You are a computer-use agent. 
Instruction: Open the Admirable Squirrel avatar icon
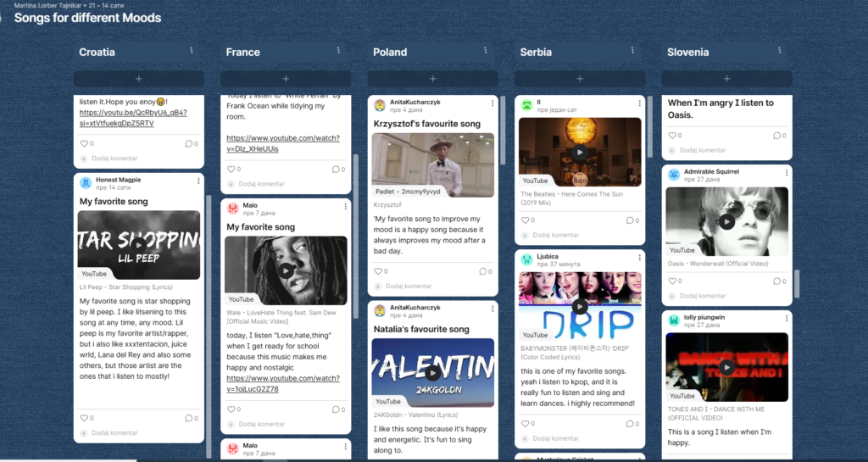[x=674, y=175]
